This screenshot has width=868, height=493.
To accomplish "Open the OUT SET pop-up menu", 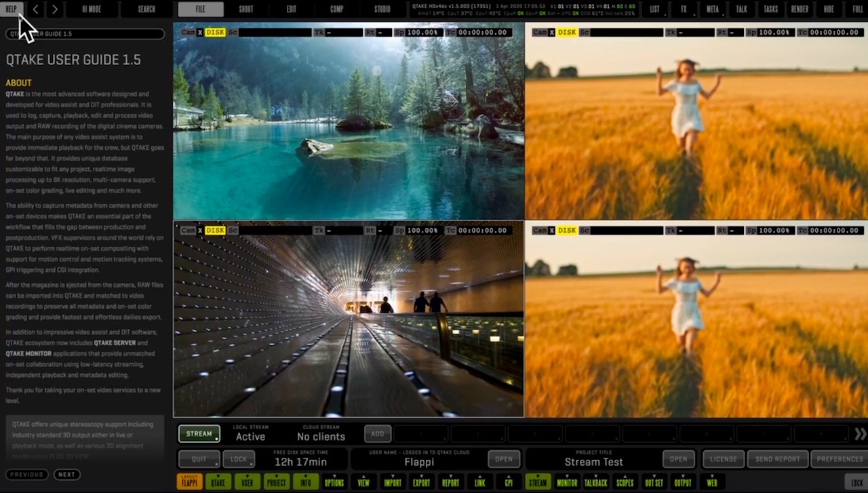I will [654, 483].
